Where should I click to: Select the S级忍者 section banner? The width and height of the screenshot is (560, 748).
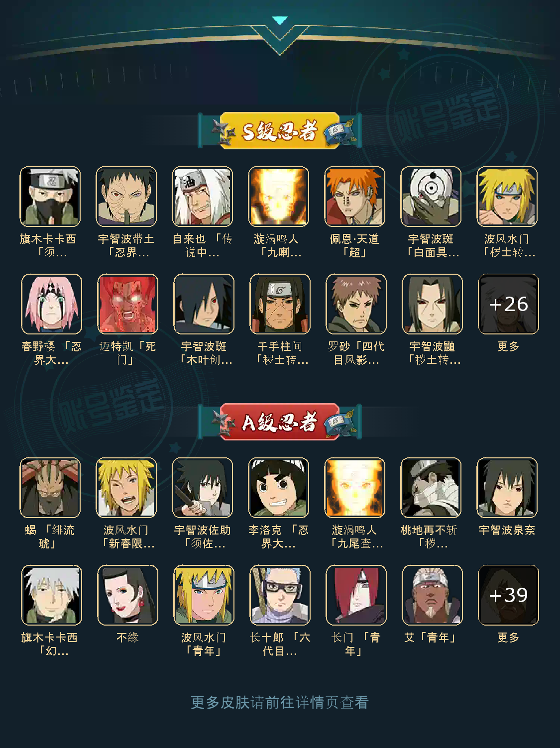(280, 130)
